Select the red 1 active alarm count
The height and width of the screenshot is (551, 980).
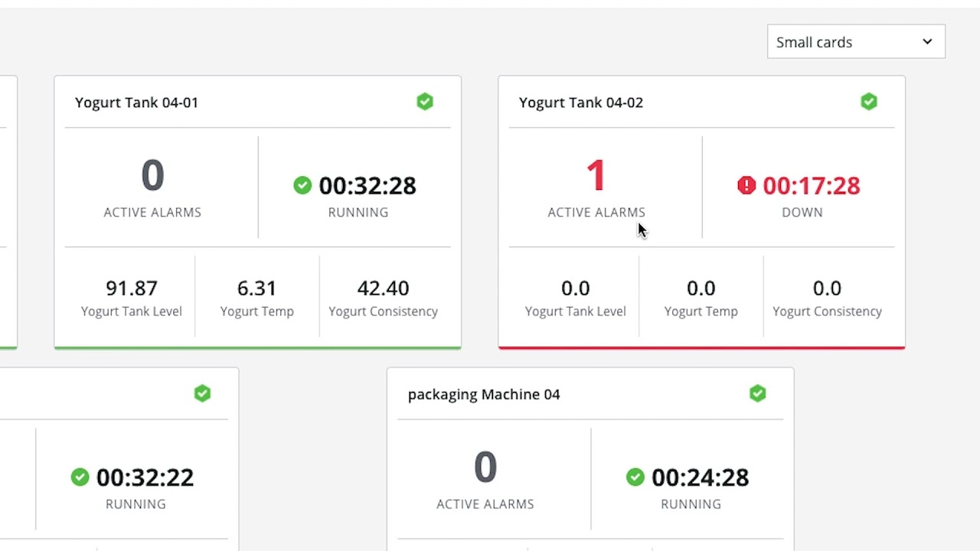[x=596, y=175]
